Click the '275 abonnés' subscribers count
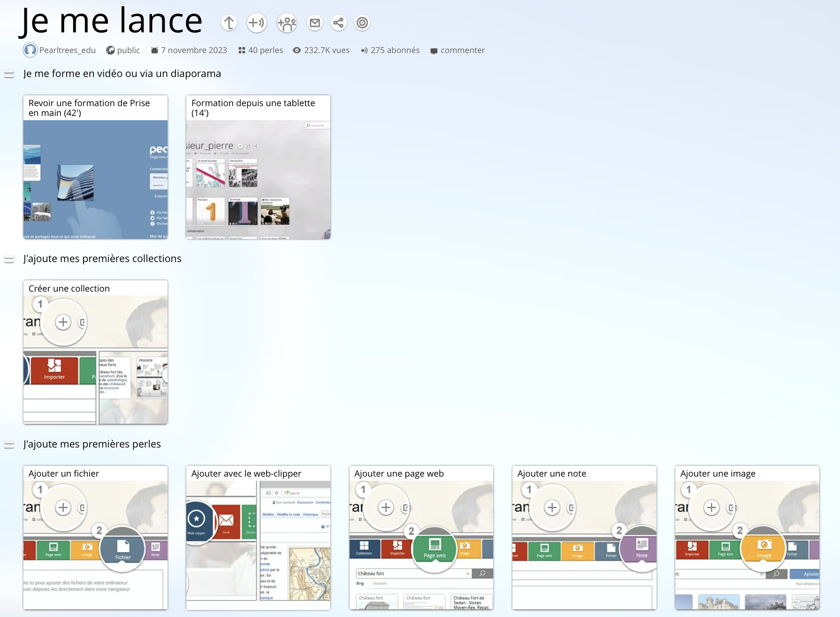The image size is (840, 617). pyautogui.click(x=395, y=50)
